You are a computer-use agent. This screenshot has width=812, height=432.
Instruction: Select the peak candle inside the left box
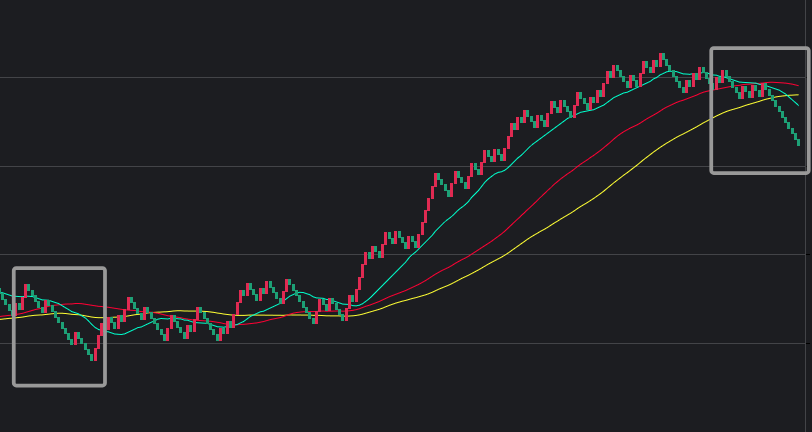[27, 288]
